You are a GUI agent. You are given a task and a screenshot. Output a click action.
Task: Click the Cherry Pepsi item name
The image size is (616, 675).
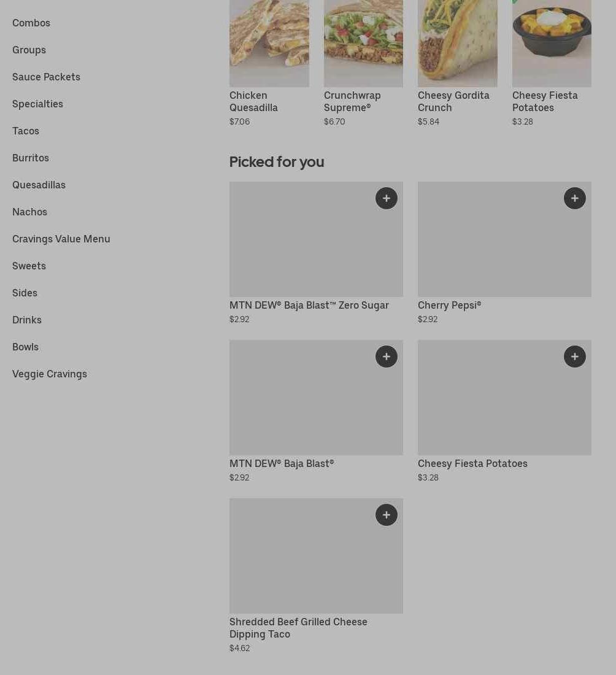pyautogui.click(x=450, y=305)
